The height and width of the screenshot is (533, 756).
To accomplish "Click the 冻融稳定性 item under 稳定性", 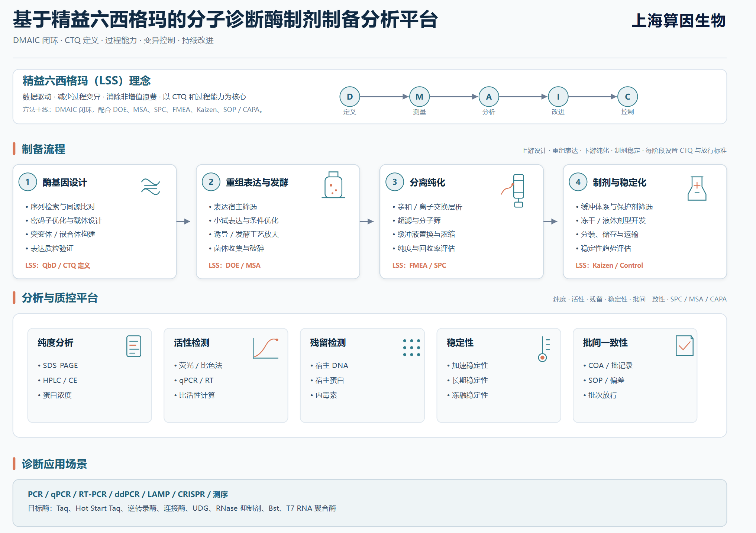I will (x=468, y=395).
